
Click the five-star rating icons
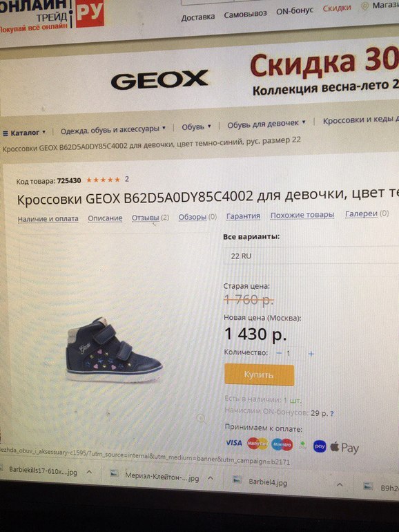[x=103, y=180]
